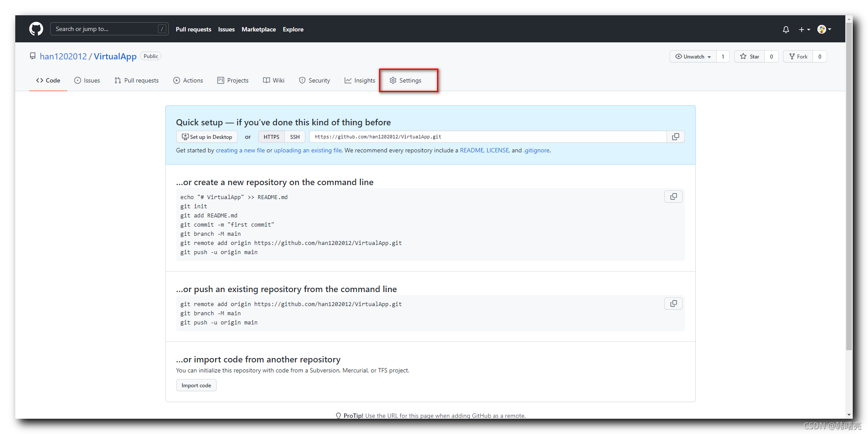
Task: Open the notifications bell
Action: [x=786, y=29]
